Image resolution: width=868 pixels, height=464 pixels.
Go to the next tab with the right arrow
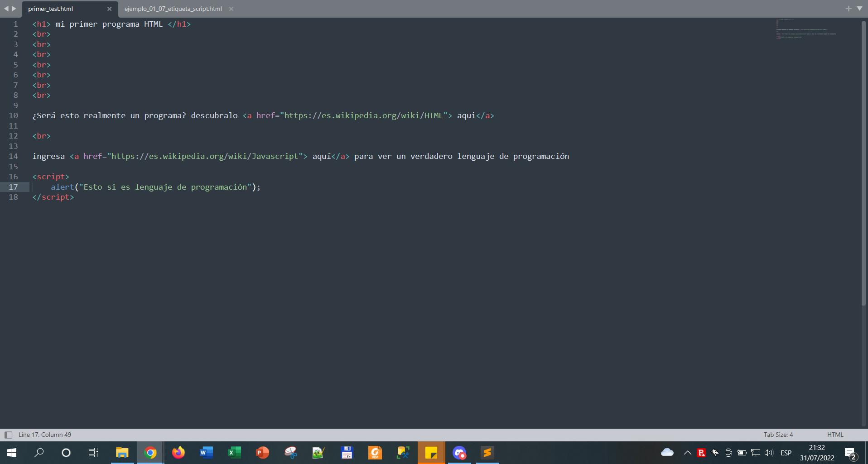click(x=14, y=9)
